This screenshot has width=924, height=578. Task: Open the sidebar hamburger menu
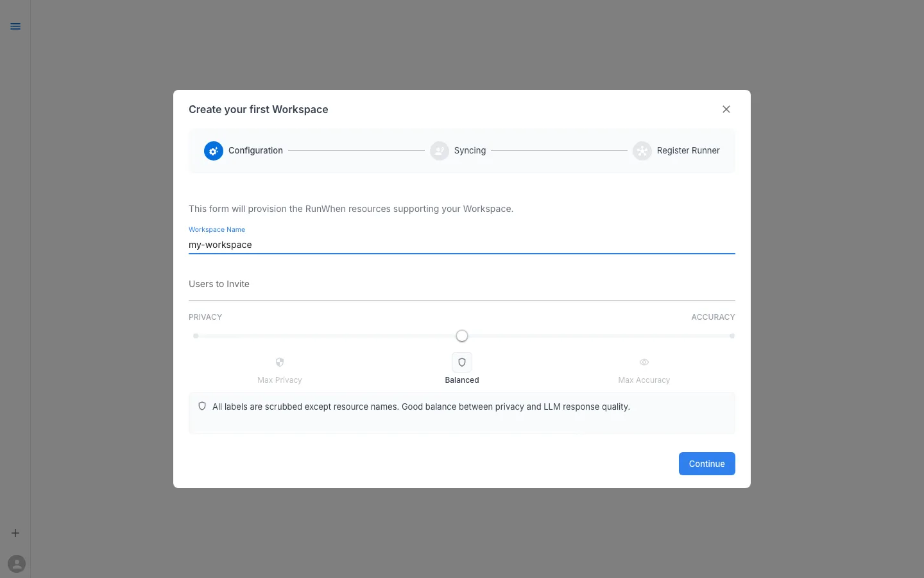pyautogui.click(x=15, y=26)
